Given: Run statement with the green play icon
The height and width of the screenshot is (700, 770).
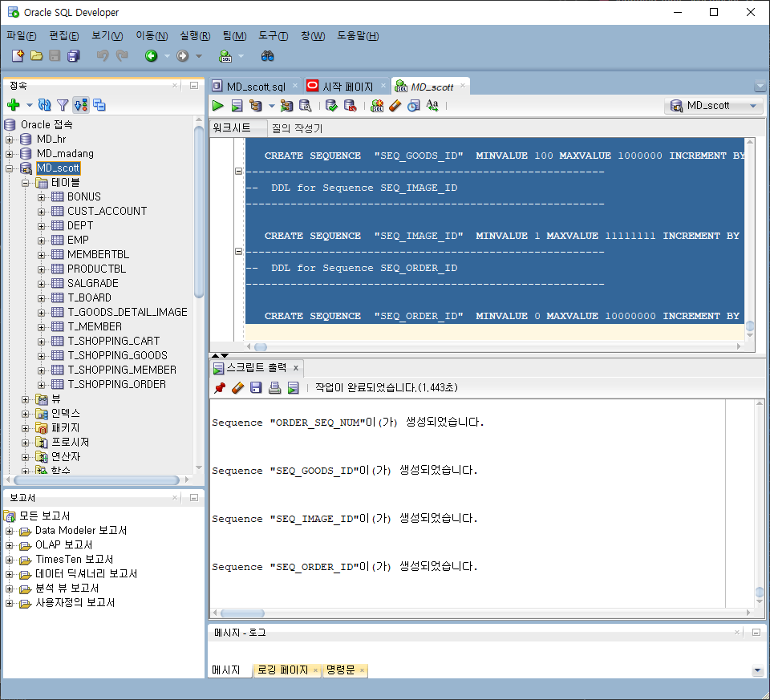Looking at the screenshot, I should click(217, 106).
